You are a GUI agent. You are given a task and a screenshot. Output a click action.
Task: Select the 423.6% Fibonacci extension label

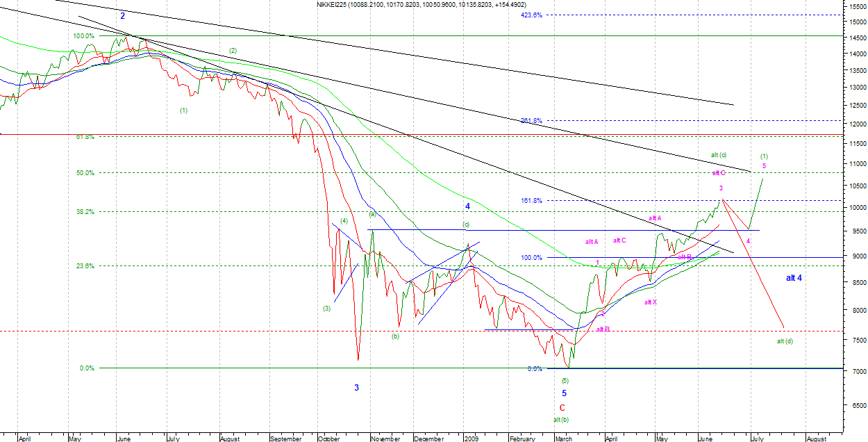(531, 15)
